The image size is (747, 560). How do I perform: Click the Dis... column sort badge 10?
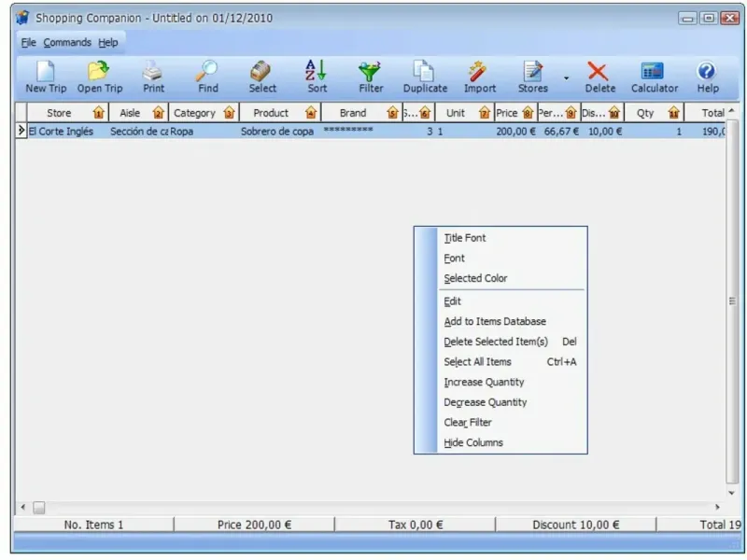pos(614,113)
